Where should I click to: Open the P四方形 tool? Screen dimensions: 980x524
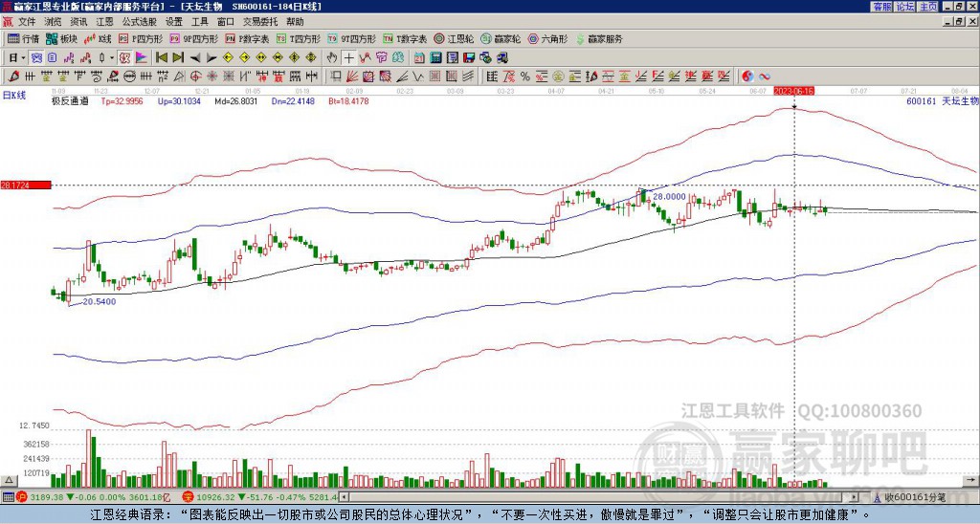tap(142, 38)
